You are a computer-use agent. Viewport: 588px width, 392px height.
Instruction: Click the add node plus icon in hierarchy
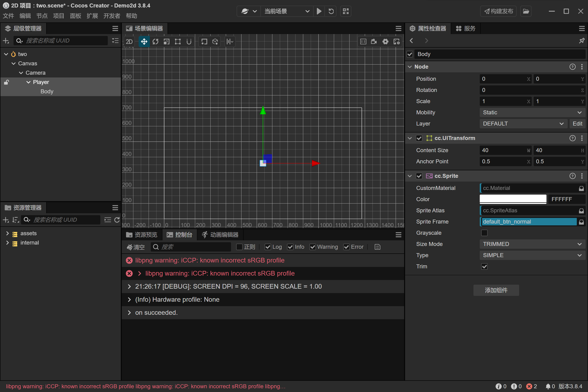(6, 41)
